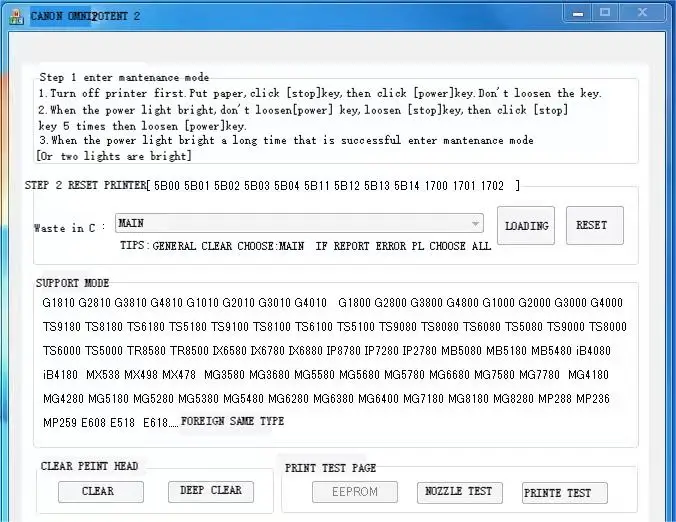Click the 'key 5 times then loosen [power]key.' line
The image size is (676, 522).
tap(143, 126)
